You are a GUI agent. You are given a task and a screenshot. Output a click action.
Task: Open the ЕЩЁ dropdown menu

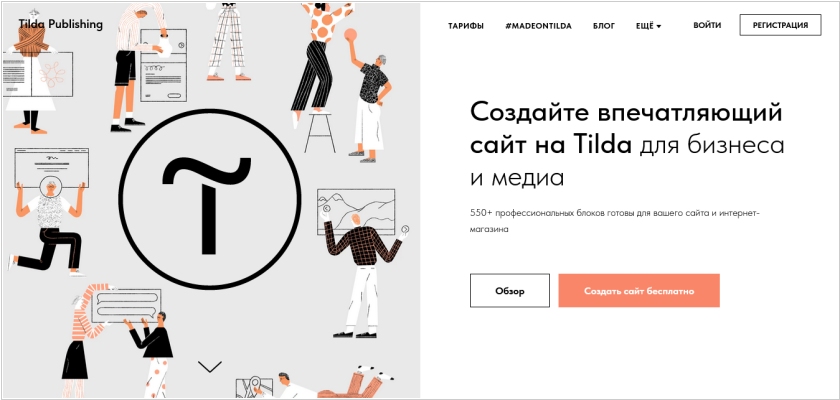click(648, 26)
